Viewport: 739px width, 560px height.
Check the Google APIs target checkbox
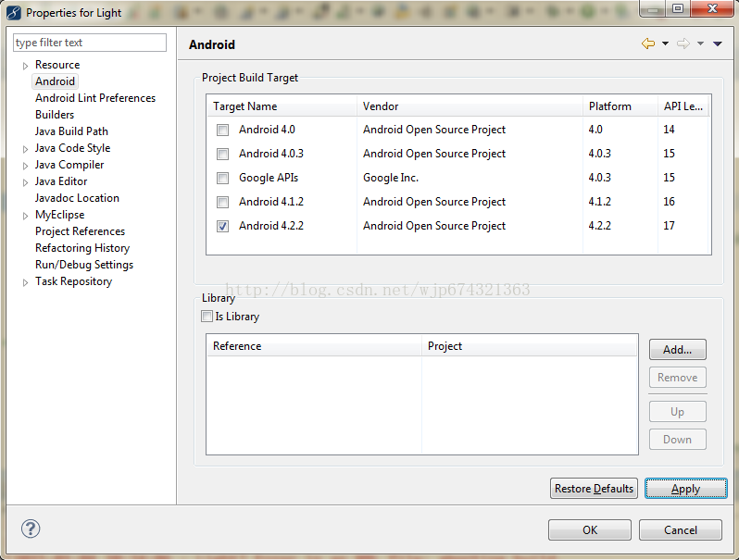[222, 178]
